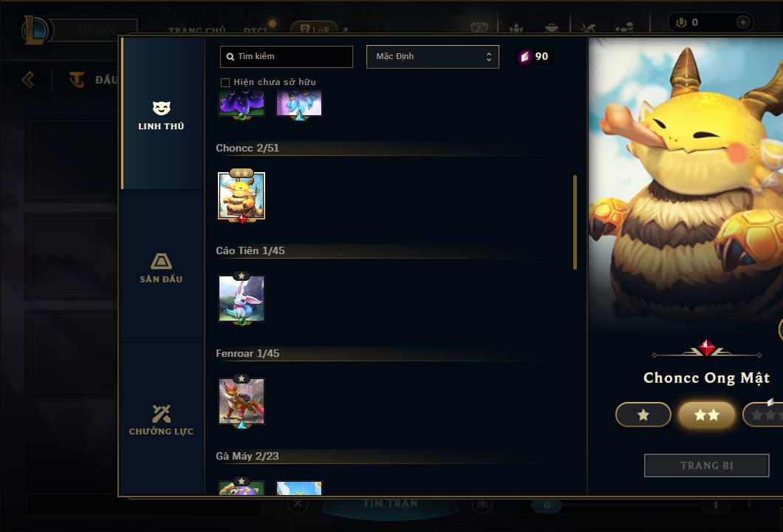Open the Linh Thú category icon
783x532 pixels.
coord(161,108)
